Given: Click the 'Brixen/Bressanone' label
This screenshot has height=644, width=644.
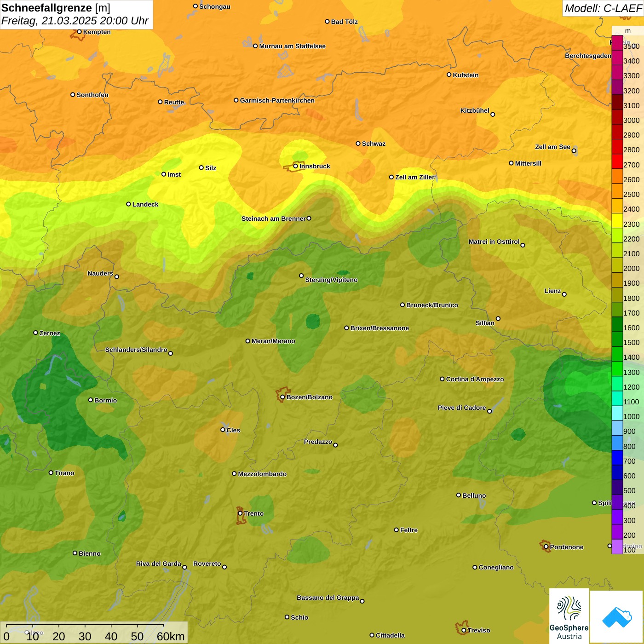Looking at the screenshot, I should (379, 328).
